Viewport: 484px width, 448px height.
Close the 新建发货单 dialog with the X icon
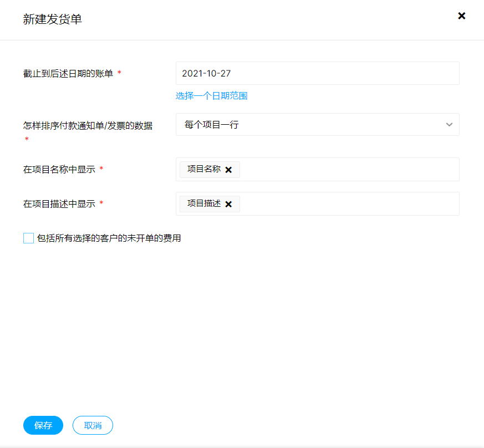point(461,16)
